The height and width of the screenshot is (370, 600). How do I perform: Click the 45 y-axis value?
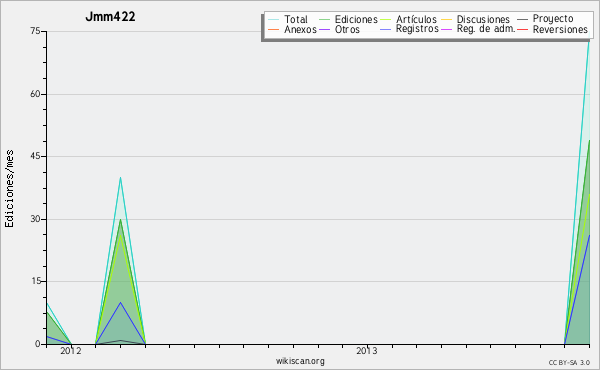point(35,156)
